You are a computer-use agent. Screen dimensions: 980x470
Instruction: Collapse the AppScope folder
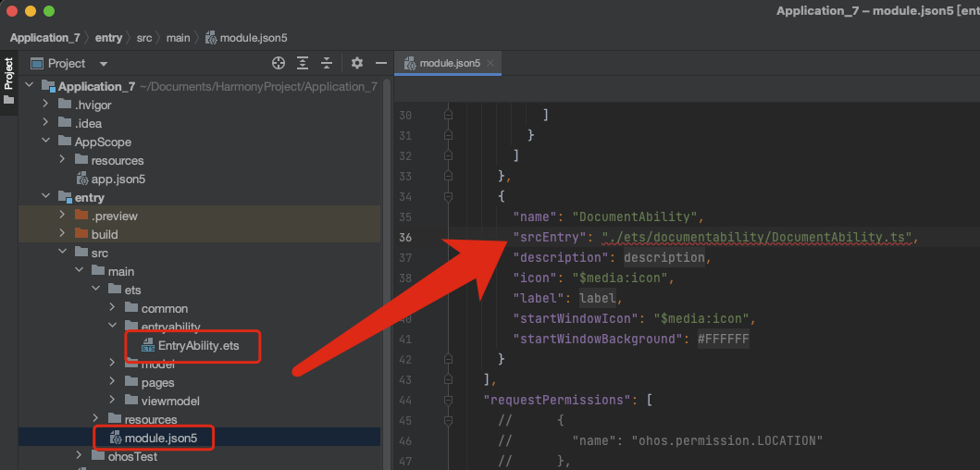click(45, 142)
